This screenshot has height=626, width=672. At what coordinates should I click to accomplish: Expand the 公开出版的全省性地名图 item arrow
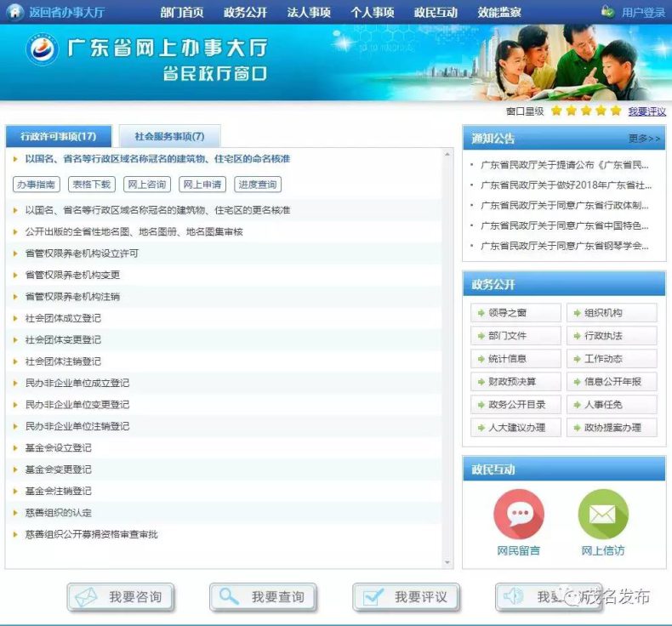coord(15,232)
